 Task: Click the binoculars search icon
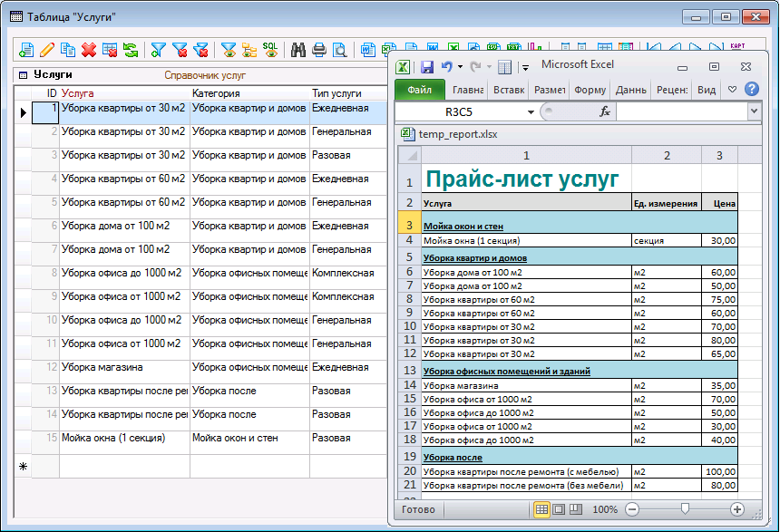(297, 50)
